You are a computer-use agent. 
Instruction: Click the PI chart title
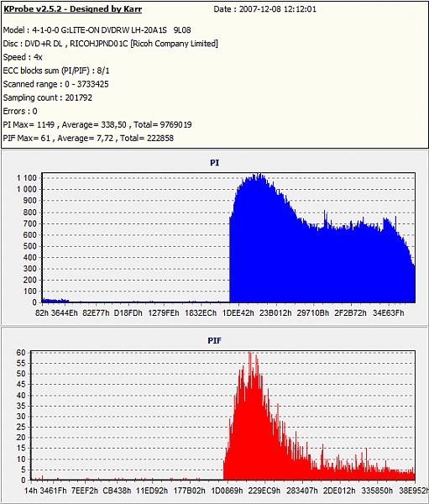[x=214, y=163]
